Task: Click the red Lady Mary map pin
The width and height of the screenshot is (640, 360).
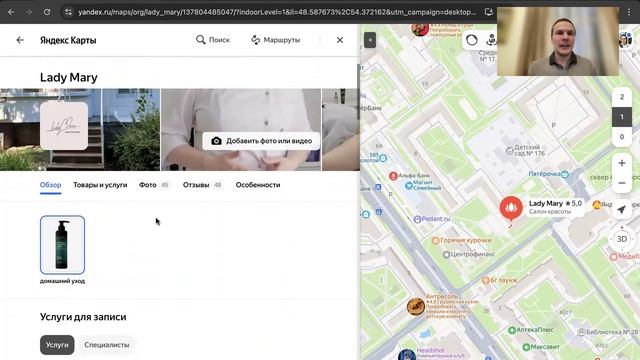Action: coord(511,209)
